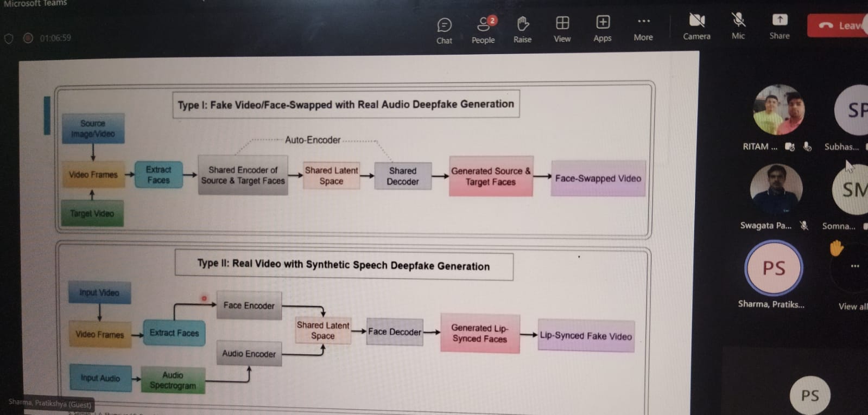Expand the More options menu

[643, 28]
